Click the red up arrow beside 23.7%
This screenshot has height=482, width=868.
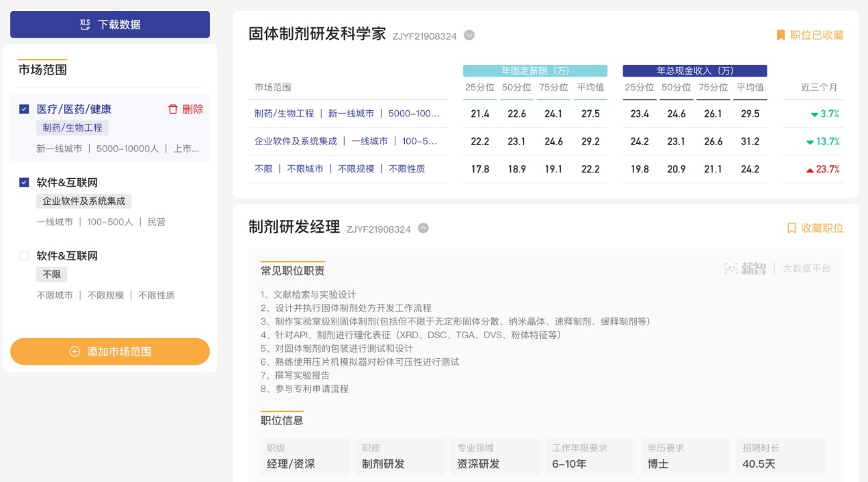[810, 170]
